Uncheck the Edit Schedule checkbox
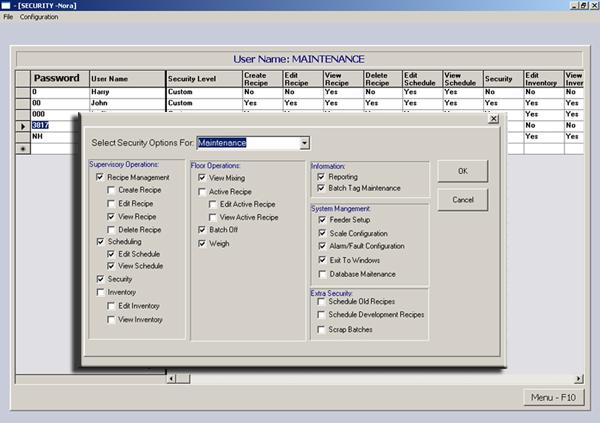Viewport: 600px width, 423px height. pyautogui.click(x=111, y=254)
